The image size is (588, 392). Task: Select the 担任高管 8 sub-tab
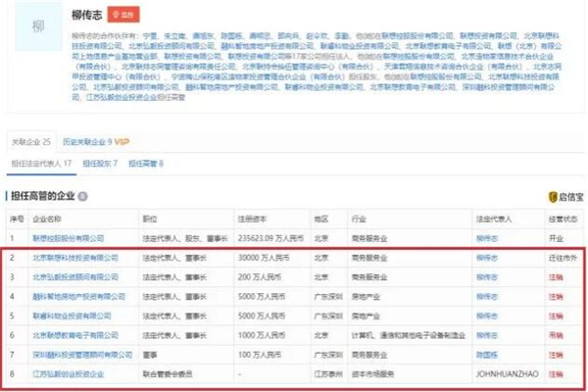click(x=146, y=164)
